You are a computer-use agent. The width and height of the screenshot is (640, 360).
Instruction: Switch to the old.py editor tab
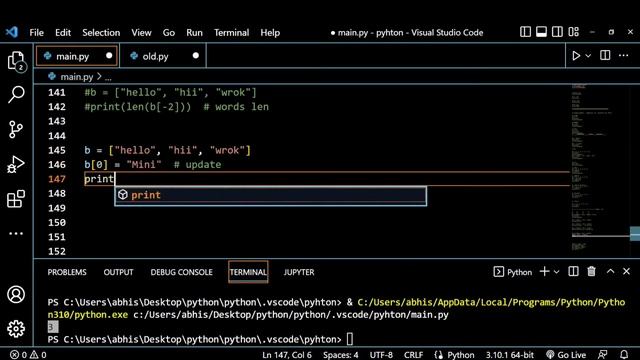click(x=163, y=56)
